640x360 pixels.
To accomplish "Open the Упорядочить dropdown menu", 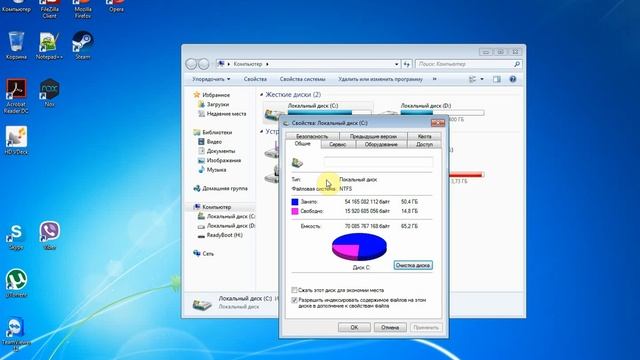I will tap(211, 79).
